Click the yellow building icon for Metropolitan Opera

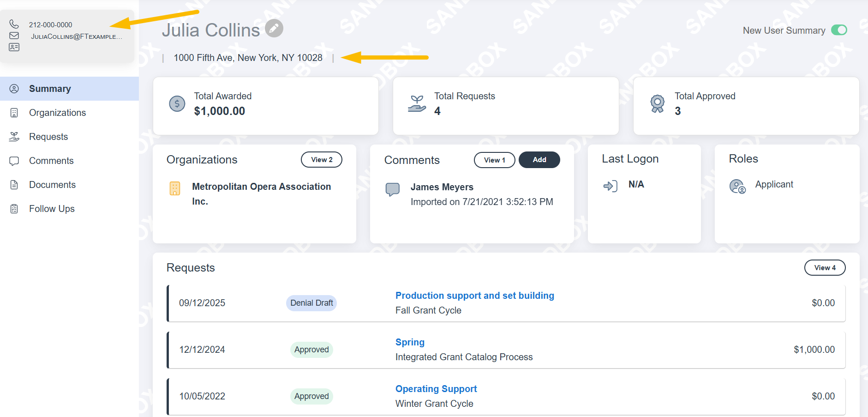tap(175, 188)
